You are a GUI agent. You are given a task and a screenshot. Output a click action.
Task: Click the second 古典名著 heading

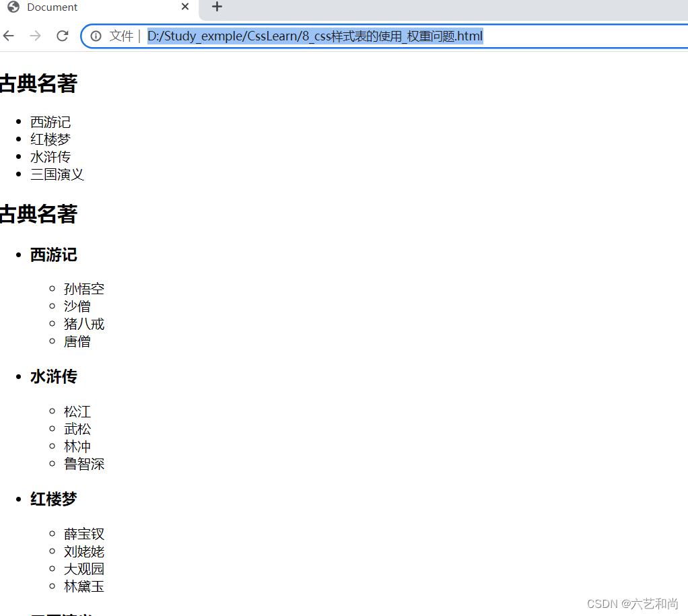38,214
